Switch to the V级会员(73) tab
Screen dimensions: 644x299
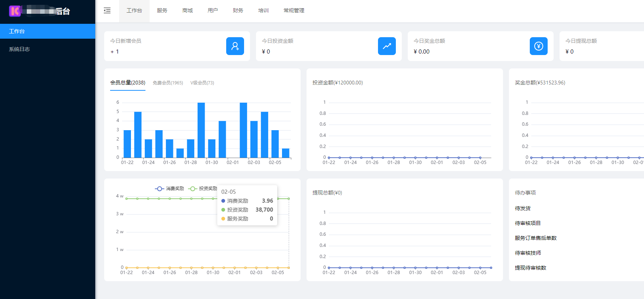[x=202, y=83]
